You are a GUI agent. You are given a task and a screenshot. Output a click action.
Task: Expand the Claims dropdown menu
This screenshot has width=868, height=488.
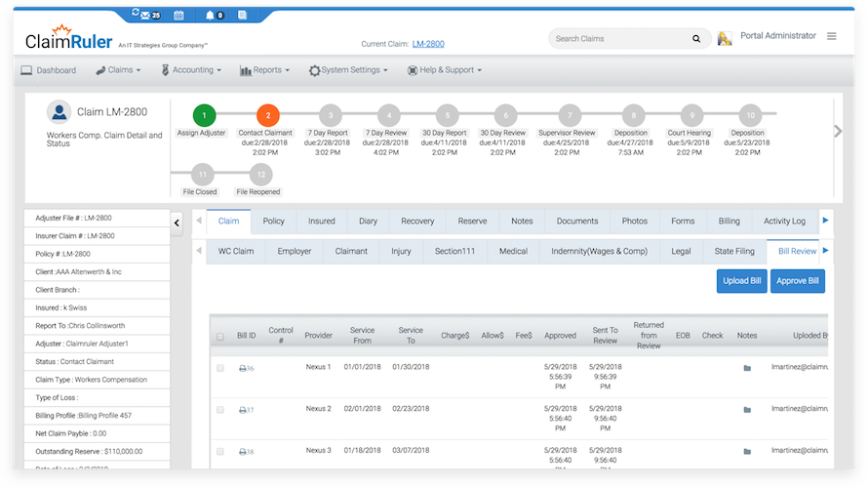click(118, 70)
